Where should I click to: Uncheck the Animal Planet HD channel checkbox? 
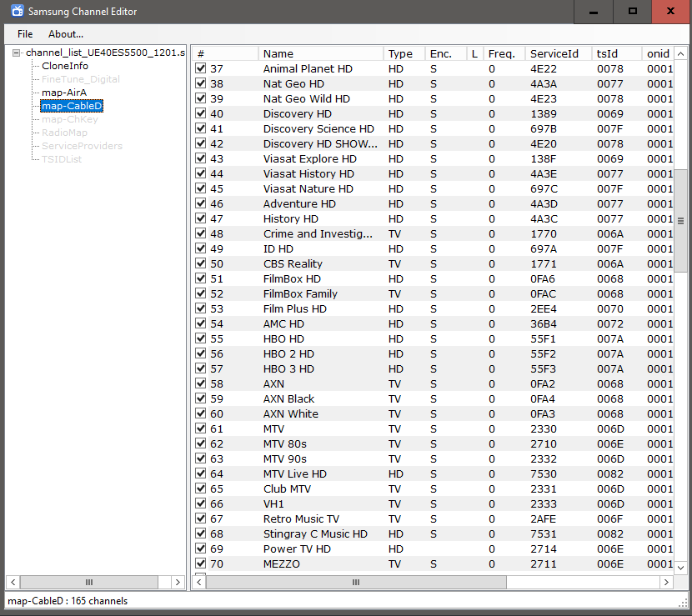click(x=201, y=69)
